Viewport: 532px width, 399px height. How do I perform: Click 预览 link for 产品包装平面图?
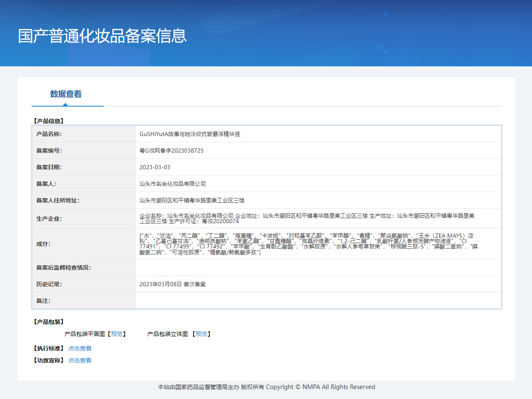tap(117, 334)
